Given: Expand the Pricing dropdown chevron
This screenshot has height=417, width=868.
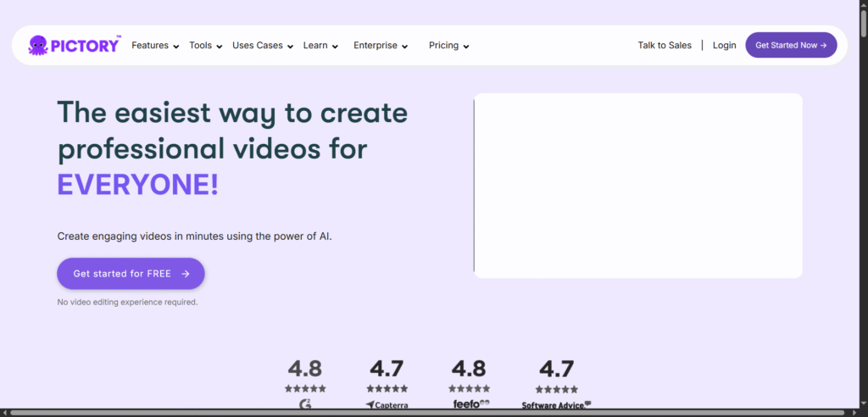Looking at the screenshot, I should click(x=466, y=47).
